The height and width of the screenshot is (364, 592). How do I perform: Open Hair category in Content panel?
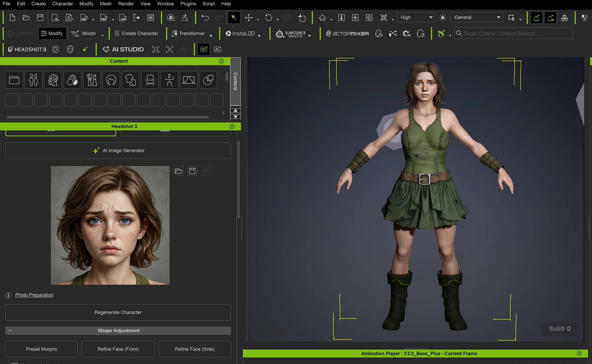click(111, 80)
